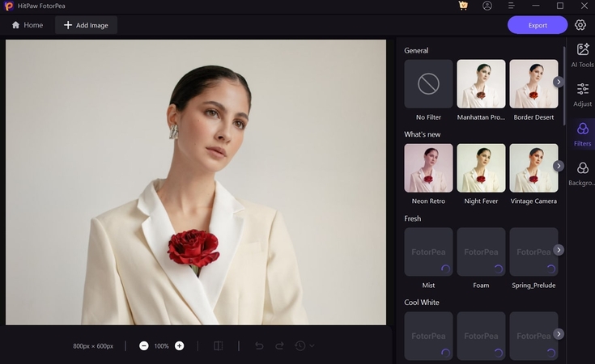Switch to the Filters tab
Screen dimensions: 595x364
[x=582, y=133]
